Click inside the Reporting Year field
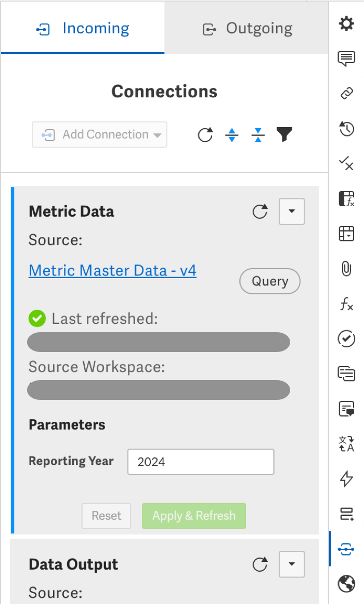 201,462
